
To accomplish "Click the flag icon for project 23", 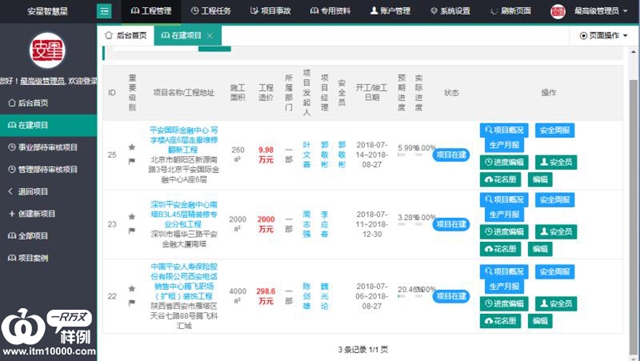I will pyautogui.click(x=132, y=231).
